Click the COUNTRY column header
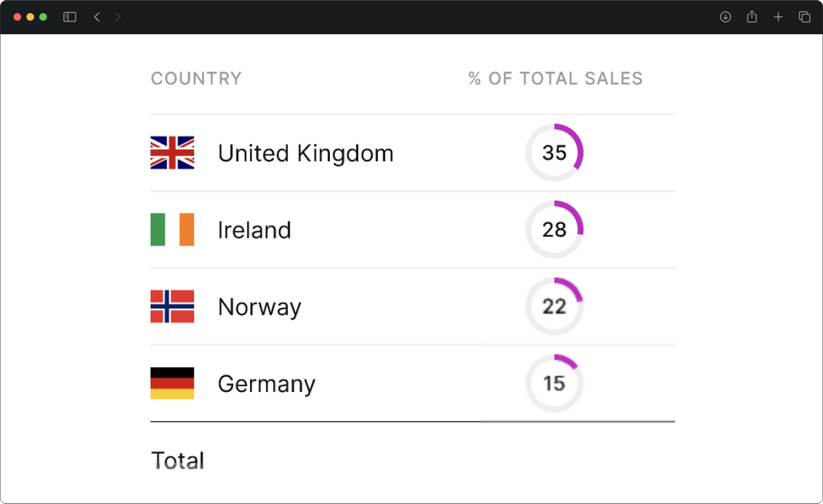Viewport: 823px width, 504px height. [x=196, y=78]
